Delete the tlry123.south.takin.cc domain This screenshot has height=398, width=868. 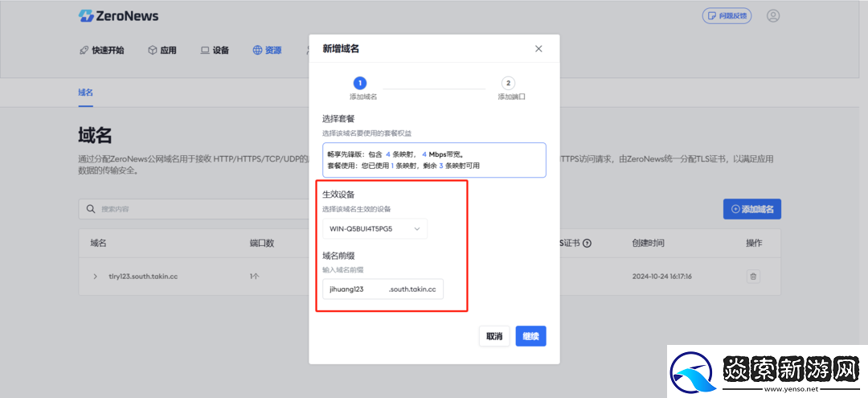pos(753,277)
